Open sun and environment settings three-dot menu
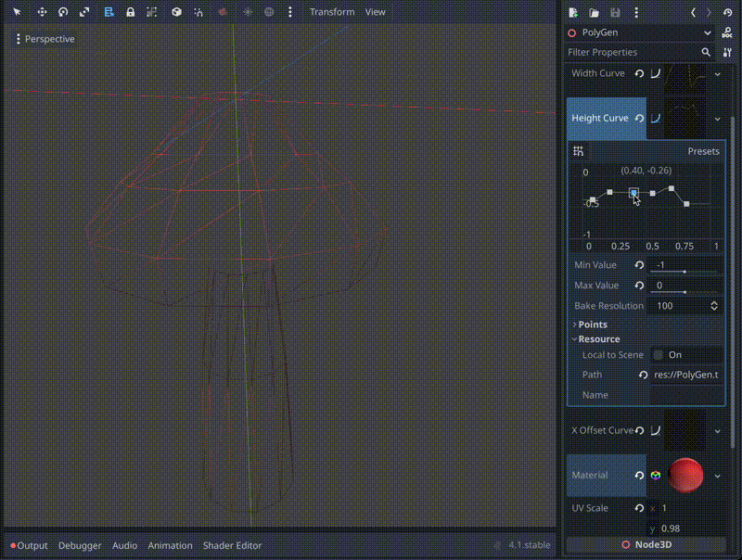The image size is (742, 560). tap(290, 12)
